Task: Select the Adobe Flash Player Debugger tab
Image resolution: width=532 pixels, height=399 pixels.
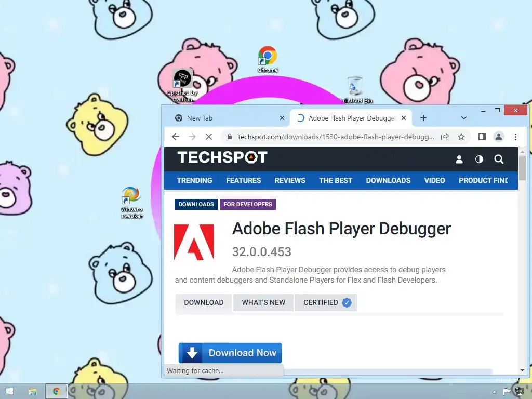Action: pyautogui.click(x=351, y=118)
